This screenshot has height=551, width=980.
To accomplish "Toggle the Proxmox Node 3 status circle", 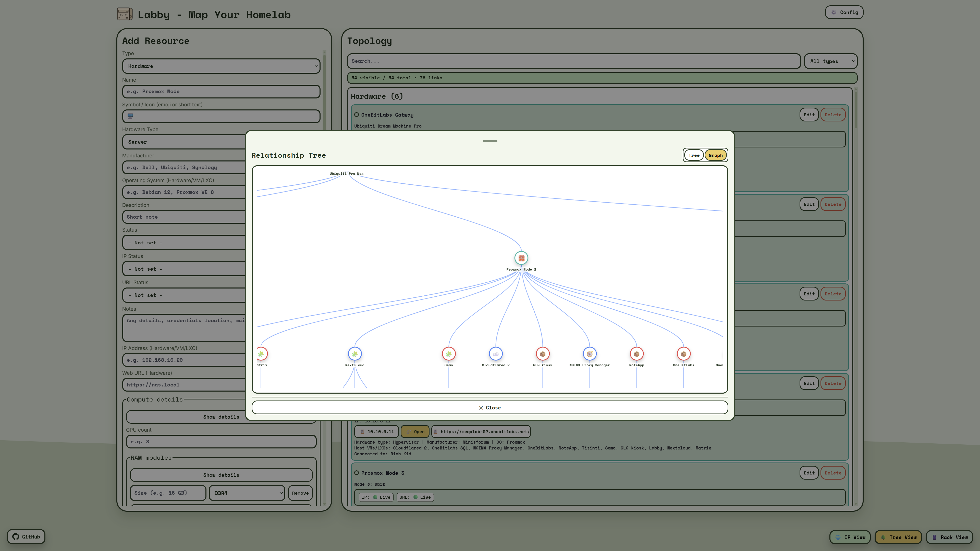I will point(357,473).
